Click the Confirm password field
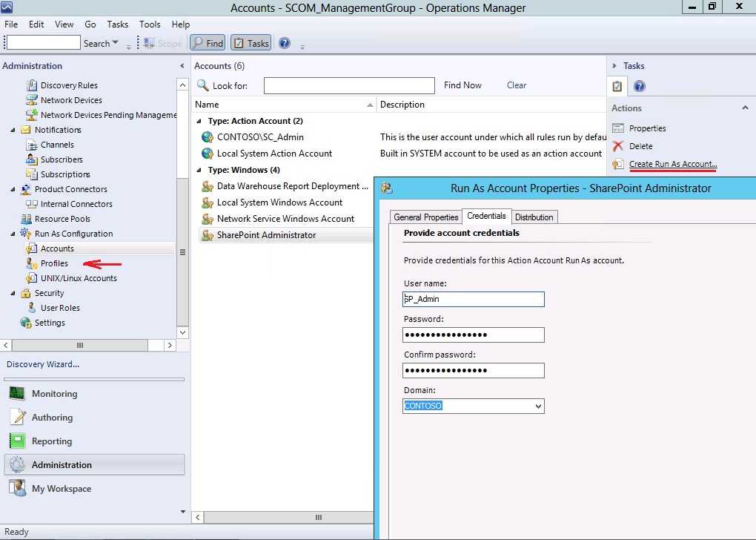The image size is (756, 540). [474, 371]
